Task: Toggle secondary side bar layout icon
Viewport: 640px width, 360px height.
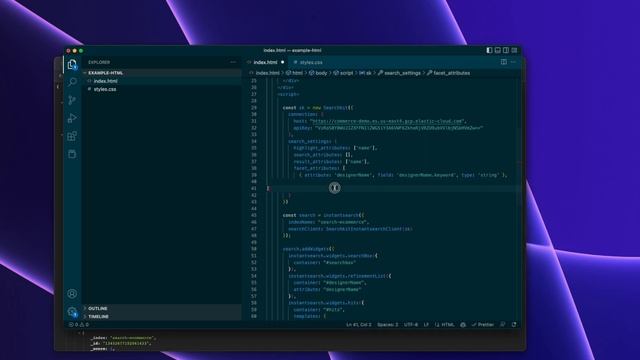Action: [506, 50]
